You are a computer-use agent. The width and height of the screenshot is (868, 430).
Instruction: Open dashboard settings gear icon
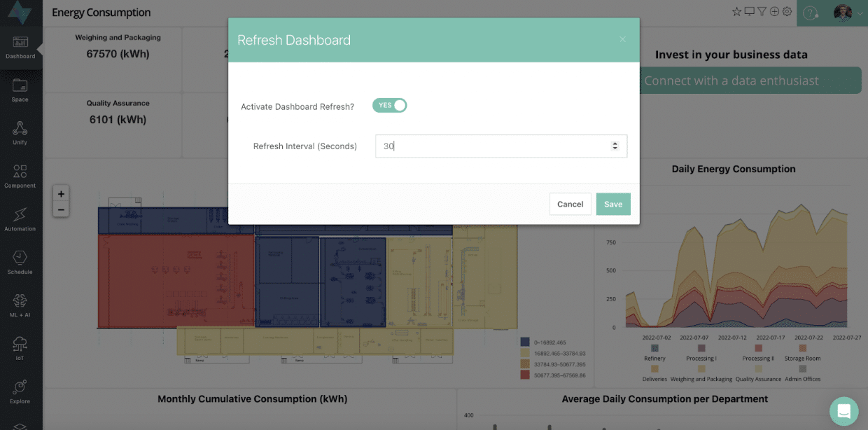click(x=787, y=12)
